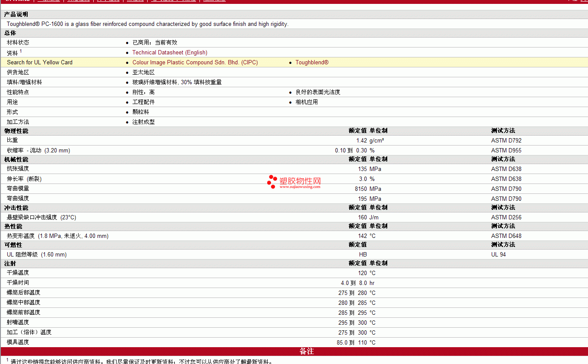
Task: Click the 工程配件 use entry
Action: coord(143,102)
